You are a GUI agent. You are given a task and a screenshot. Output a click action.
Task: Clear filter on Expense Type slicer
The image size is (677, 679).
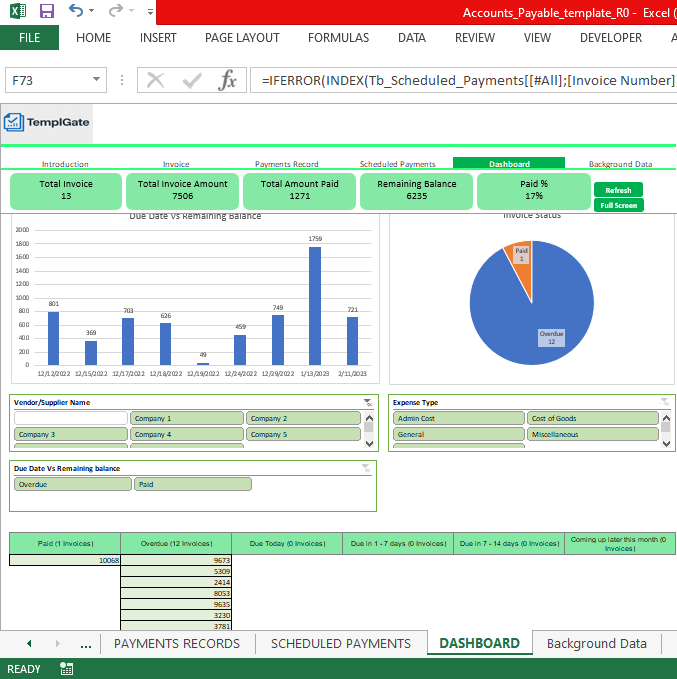click(664, 402)
